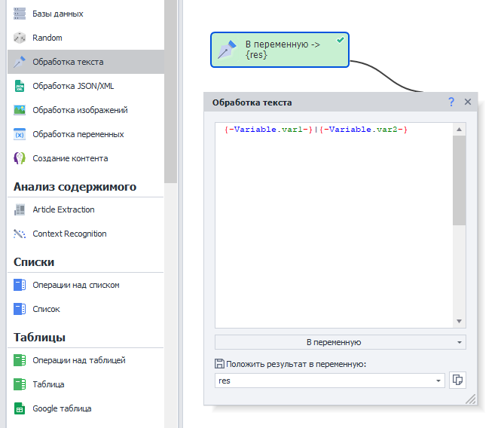
Task: Select Обработка текста in the actions list
Action: [68, 62]
